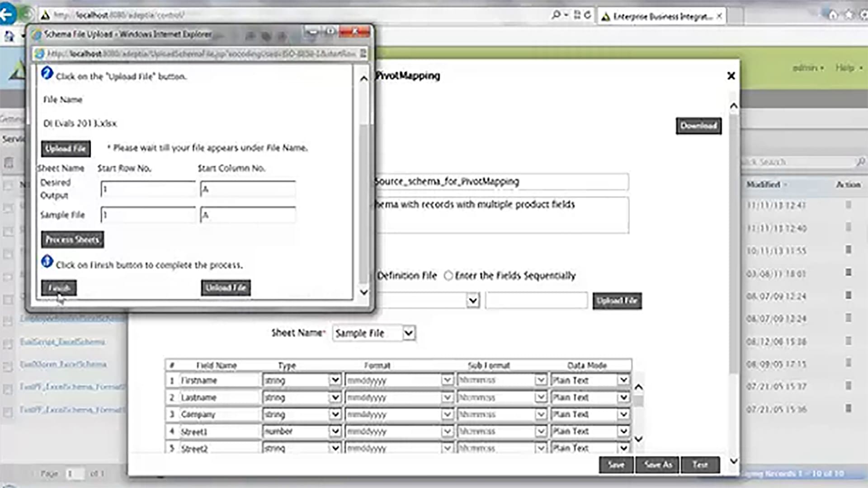Open the Sheet Name Sample File dropdown

tap(408, 333)
